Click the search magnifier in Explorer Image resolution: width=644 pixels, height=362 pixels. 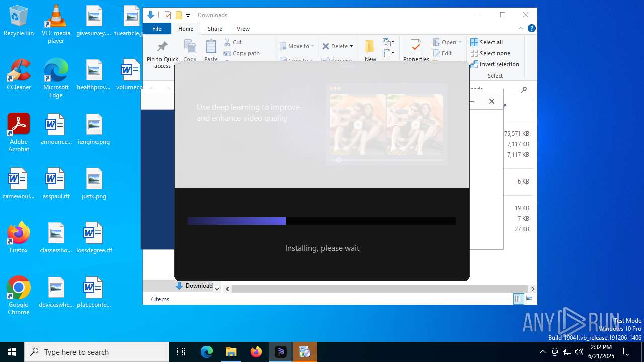524,89
